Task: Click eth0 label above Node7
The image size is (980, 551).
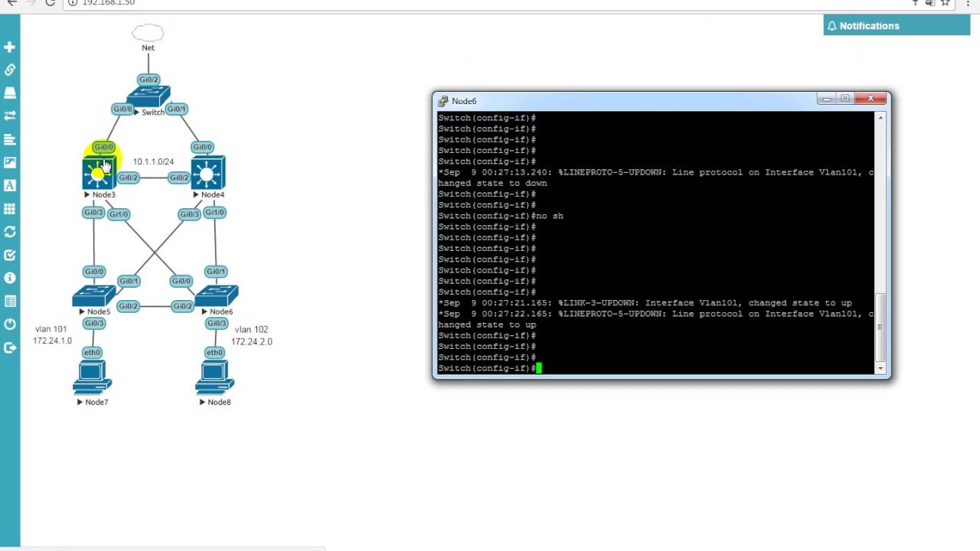Action: [92, 352]
